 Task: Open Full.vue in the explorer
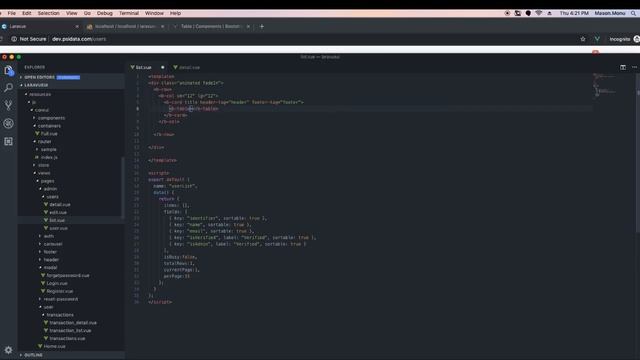(x=49, y=133)
